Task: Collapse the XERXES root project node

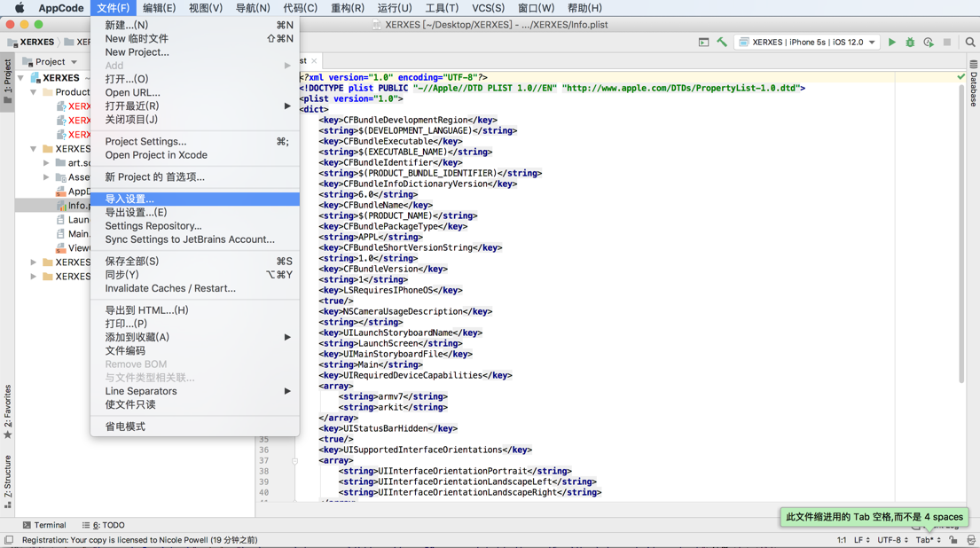Action: point(21,78)
